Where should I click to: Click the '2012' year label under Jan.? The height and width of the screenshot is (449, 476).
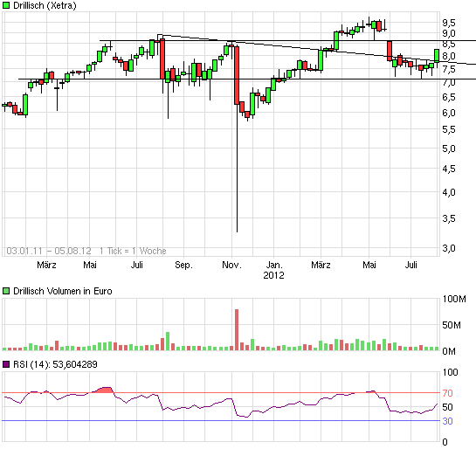coord(274,275)
